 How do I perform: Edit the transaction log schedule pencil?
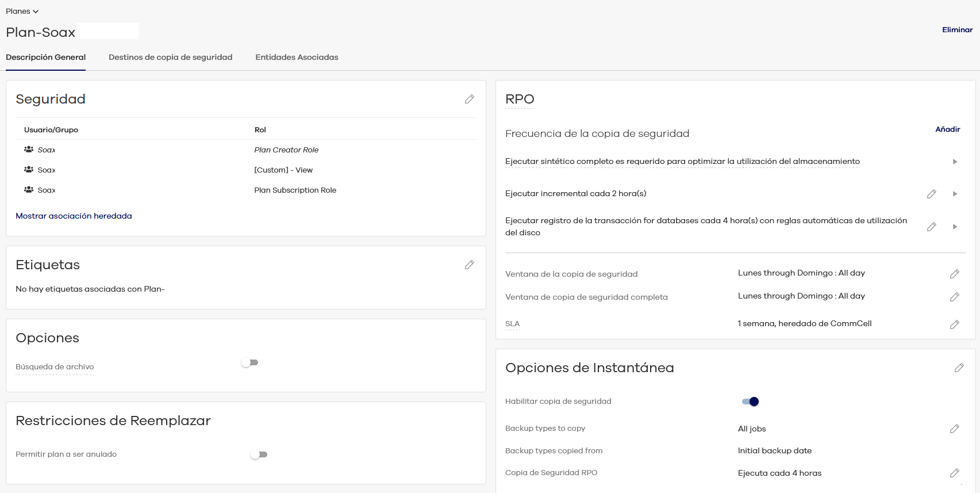931,227
